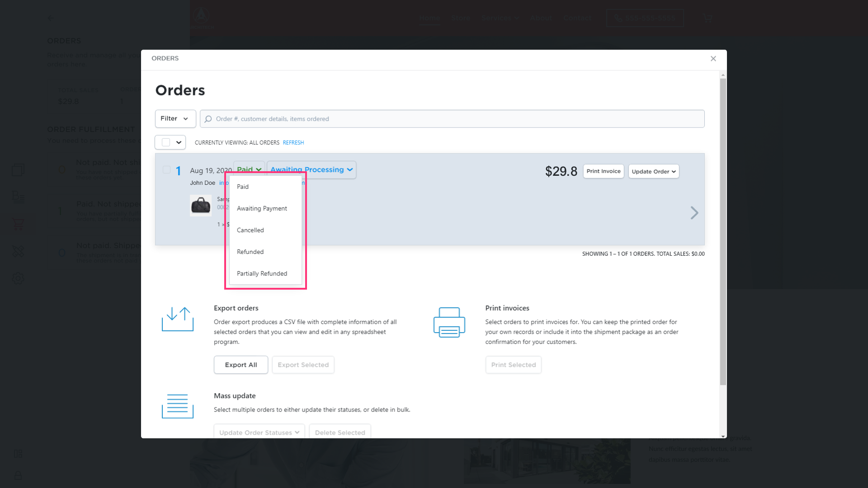Check the checkbox for order 1
Viewport: 868px width, 488px height.
166,169
